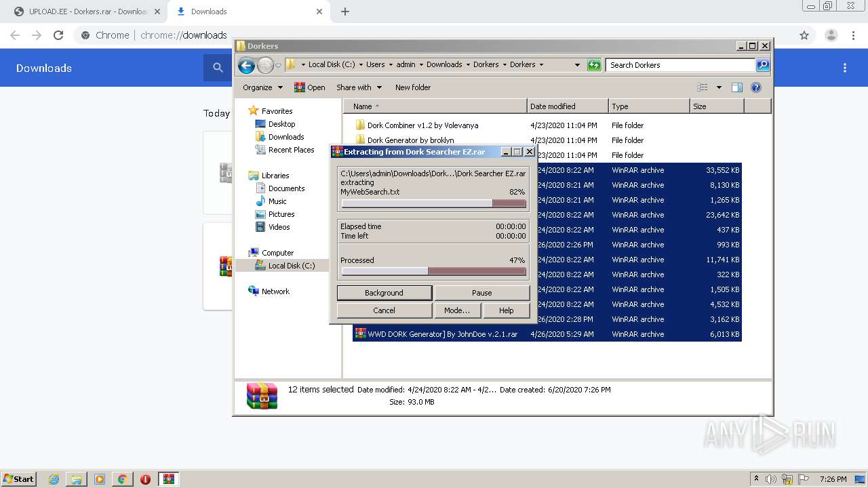Open the Users breadcrumb dropdown arrow
The image size is (868, 488).
pos(391,65)
